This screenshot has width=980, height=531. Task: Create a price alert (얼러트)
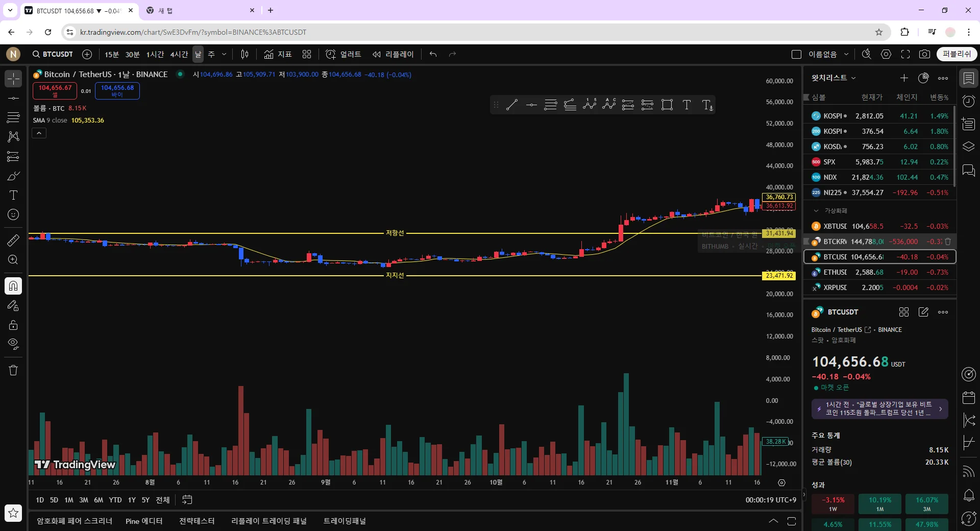coord(344,54)
